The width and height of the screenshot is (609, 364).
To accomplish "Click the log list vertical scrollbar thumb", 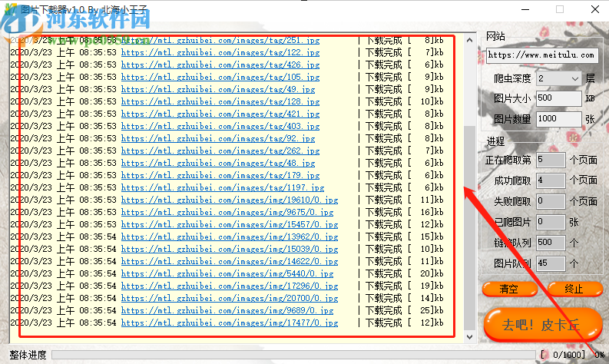I will (x=469, y=227).
